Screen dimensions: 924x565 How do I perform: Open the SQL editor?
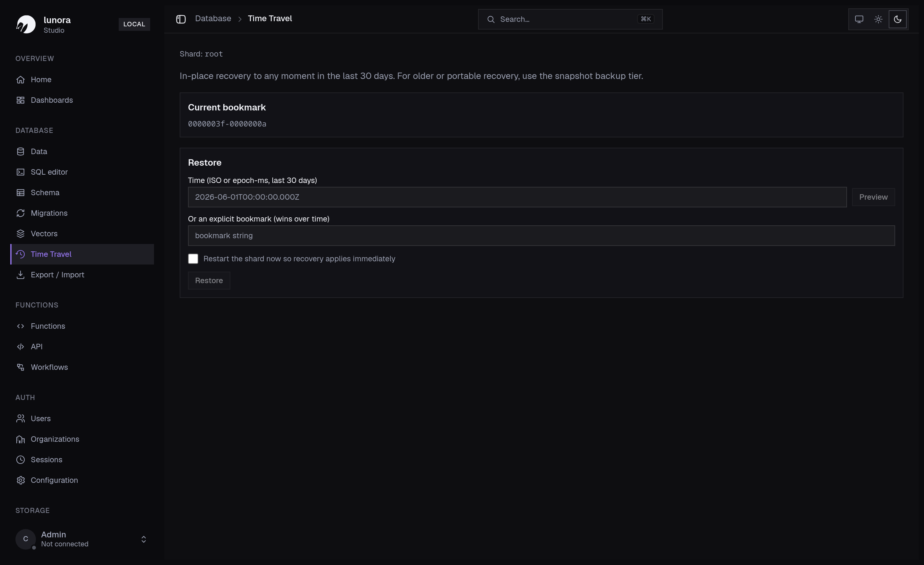click(x=82, y=172)
